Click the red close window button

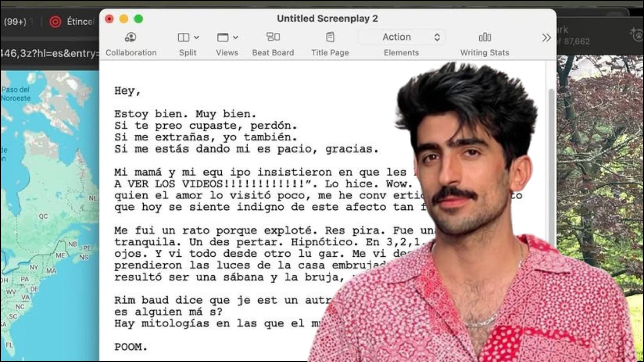pos(109,19)
